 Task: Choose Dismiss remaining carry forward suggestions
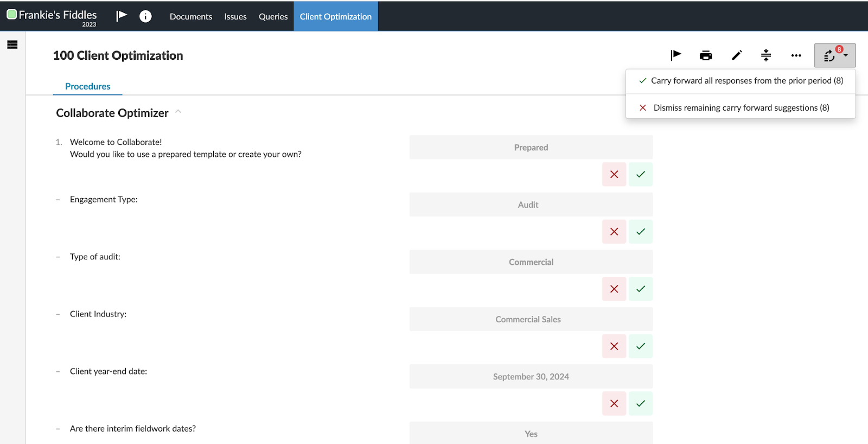[741, 107]
